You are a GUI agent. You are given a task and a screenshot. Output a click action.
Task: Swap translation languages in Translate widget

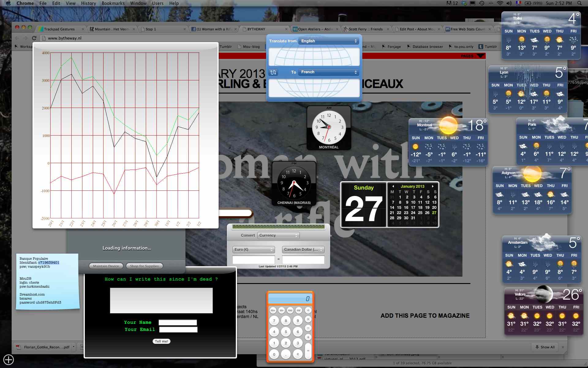tap(273, 72)
